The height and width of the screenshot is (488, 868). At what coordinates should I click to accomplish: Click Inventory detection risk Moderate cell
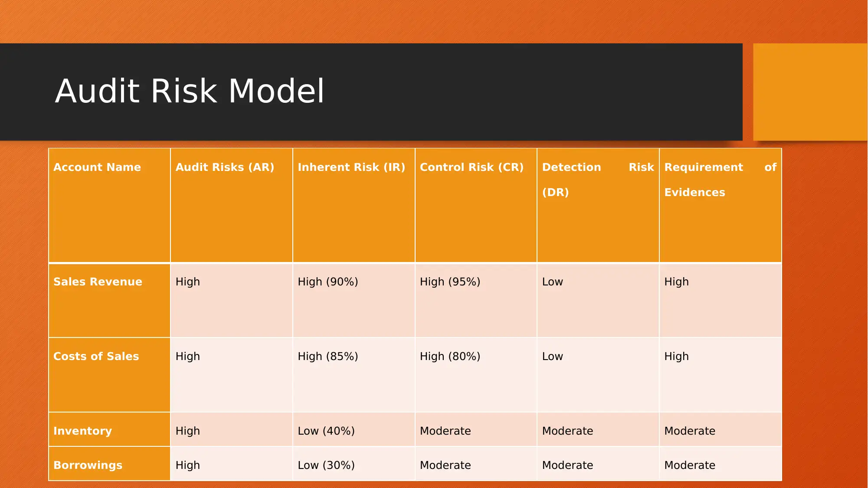[598, 429]
